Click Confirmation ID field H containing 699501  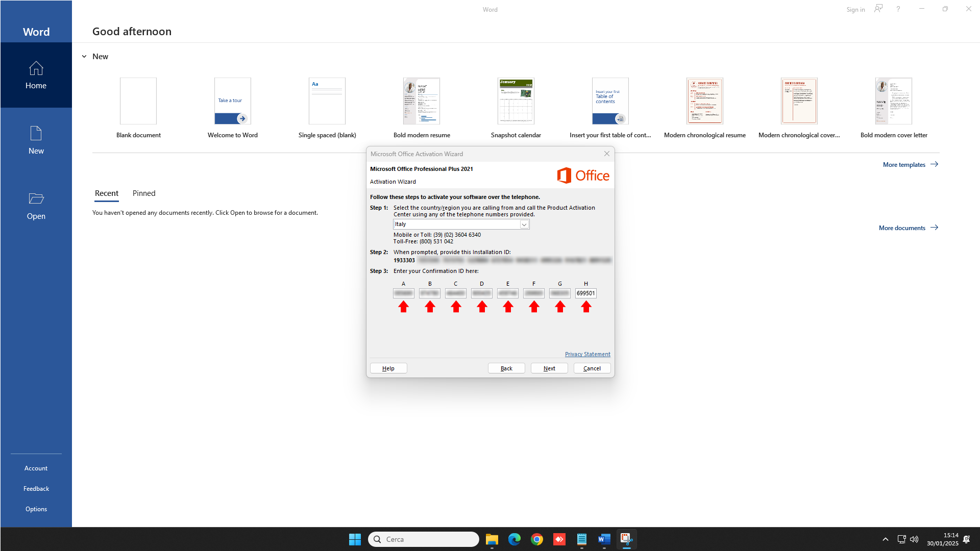[x=585, y=293]
